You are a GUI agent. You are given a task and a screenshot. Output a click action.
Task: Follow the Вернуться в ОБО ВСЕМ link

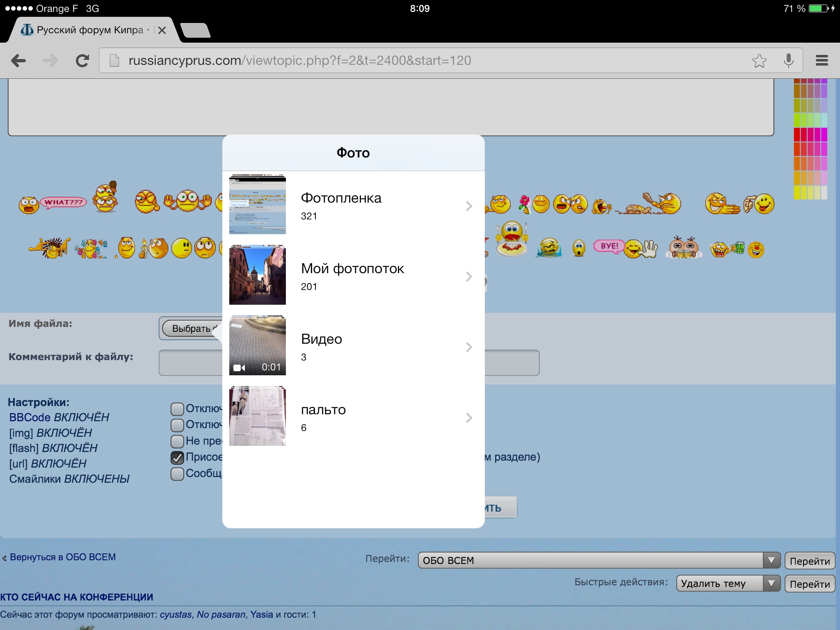tap(62, 557)
